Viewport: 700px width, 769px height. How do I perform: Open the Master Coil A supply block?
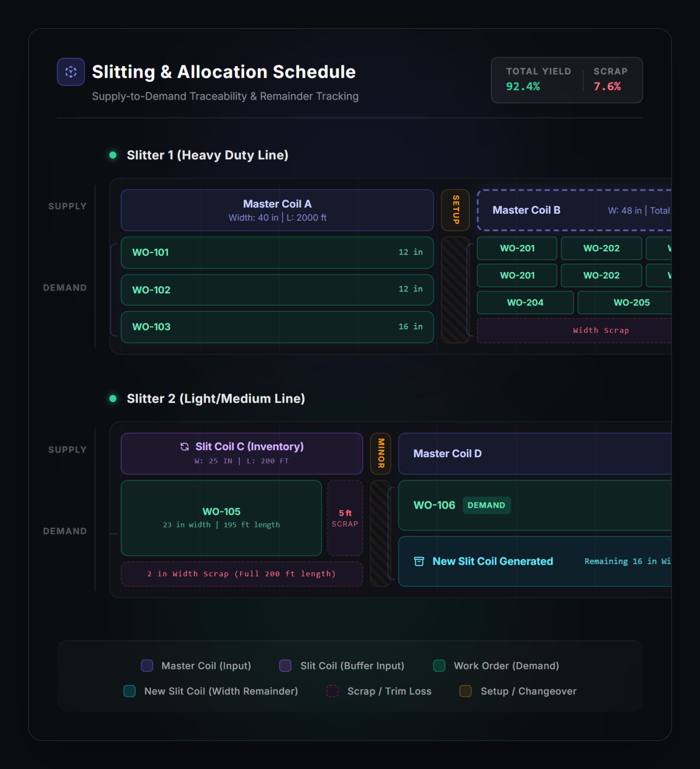tap(277, 210)
